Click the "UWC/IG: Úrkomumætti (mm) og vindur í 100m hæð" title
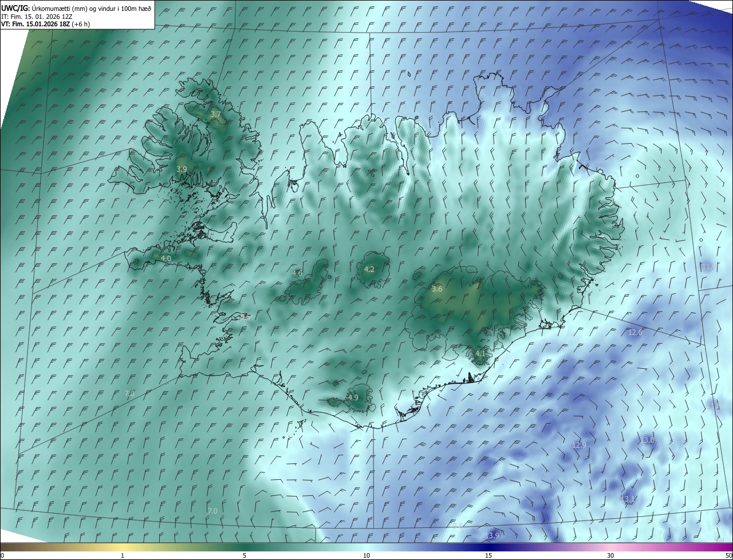This screenshot has width=733, height=560. [77, 8]
